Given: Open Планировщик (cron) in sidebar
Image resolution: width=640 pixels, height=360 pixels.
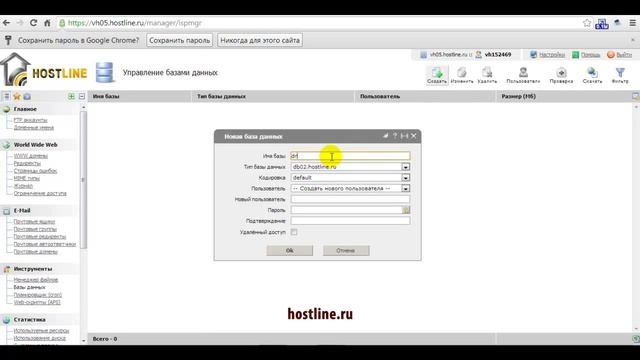Looking at the screenshot, I should click(38, 295).
